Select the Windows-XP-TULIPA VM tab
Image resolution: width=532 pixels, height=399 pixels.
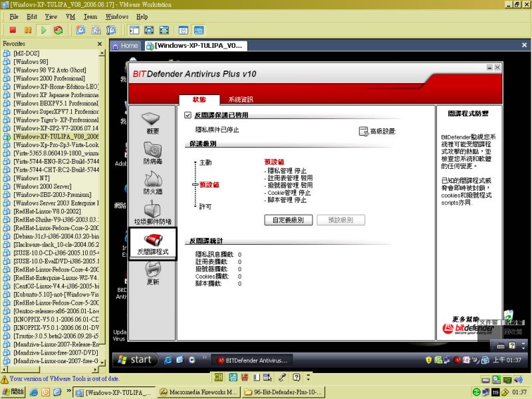pos(195,46)
